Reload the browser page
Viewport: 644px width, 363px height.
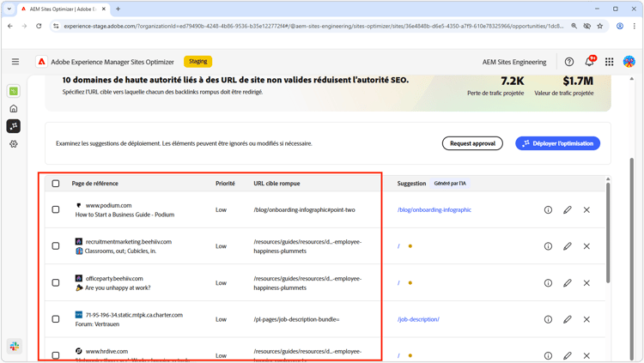[39, 26]
